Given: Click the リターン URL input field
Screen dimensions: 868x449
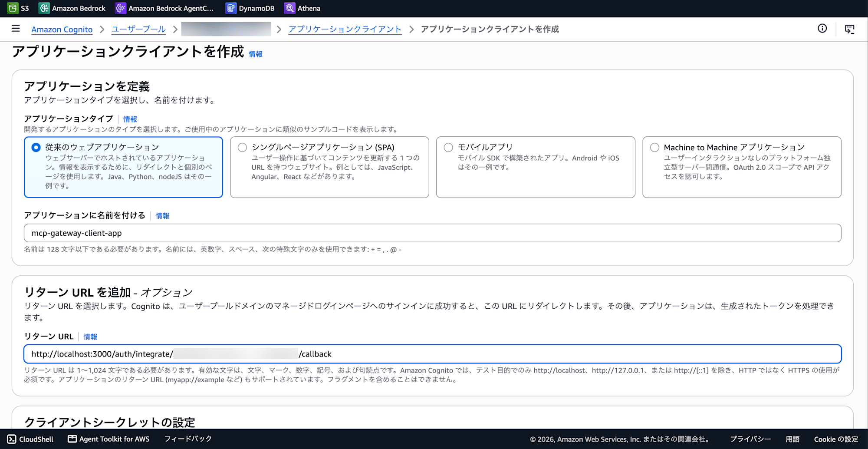Looking at the screenshot, I should [x=432, y=354].
